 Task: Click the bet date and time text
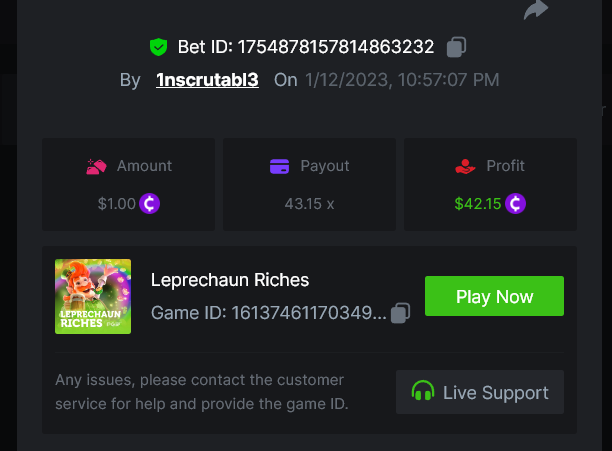[x=403, y=80]
